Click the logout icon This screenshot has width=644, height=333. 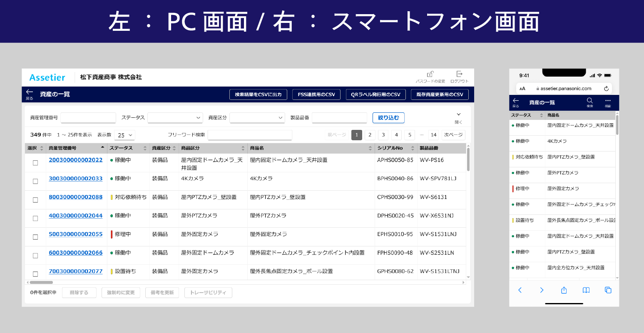click(459, 74)
